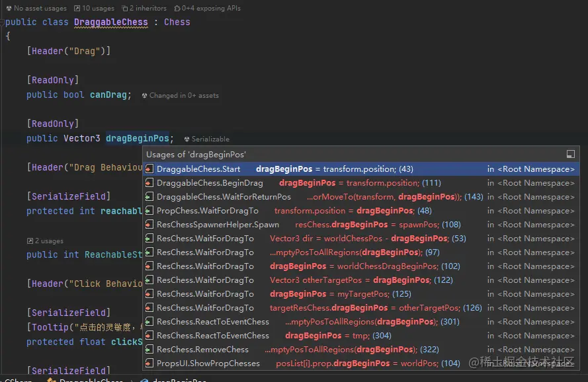Viewport: 588px width, 382px height.
Task: Select PropChess.WaitForDragTo usage at line 48
Action: pos(360,211)
